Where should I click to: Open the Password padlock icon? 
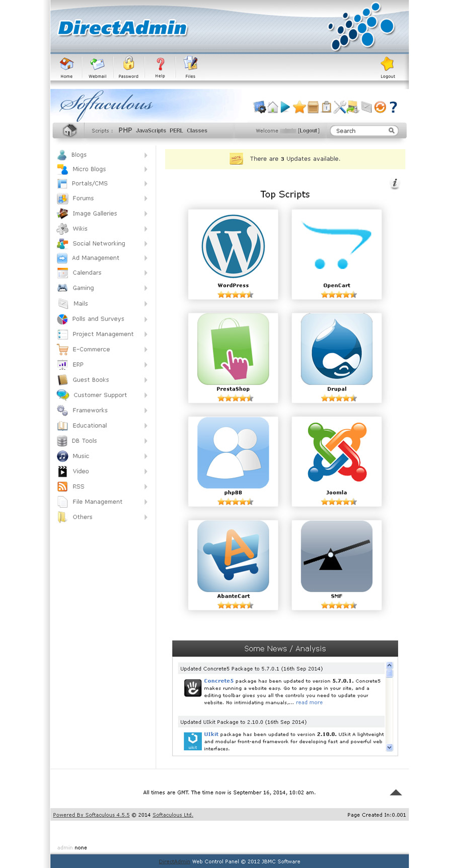click(x=128, y=64)
